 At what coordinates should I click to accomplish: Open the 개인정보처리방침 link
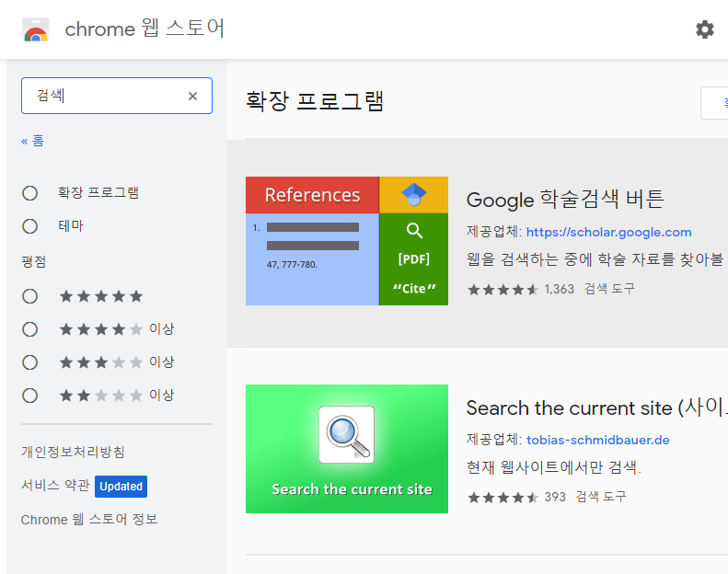click(73, 452)
